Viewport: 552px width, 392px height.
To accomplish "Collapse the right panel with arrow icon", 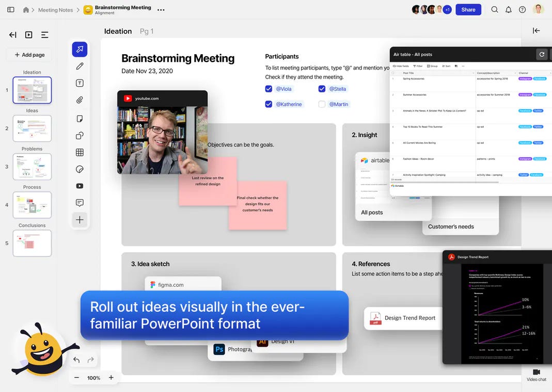I will pos(536,31).
